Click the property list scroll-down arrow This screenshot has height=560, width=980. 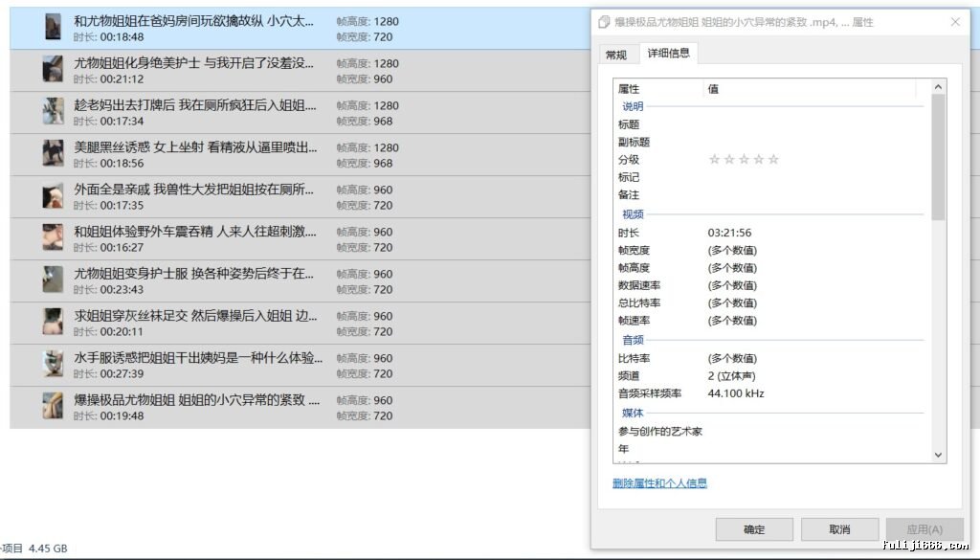938,455
